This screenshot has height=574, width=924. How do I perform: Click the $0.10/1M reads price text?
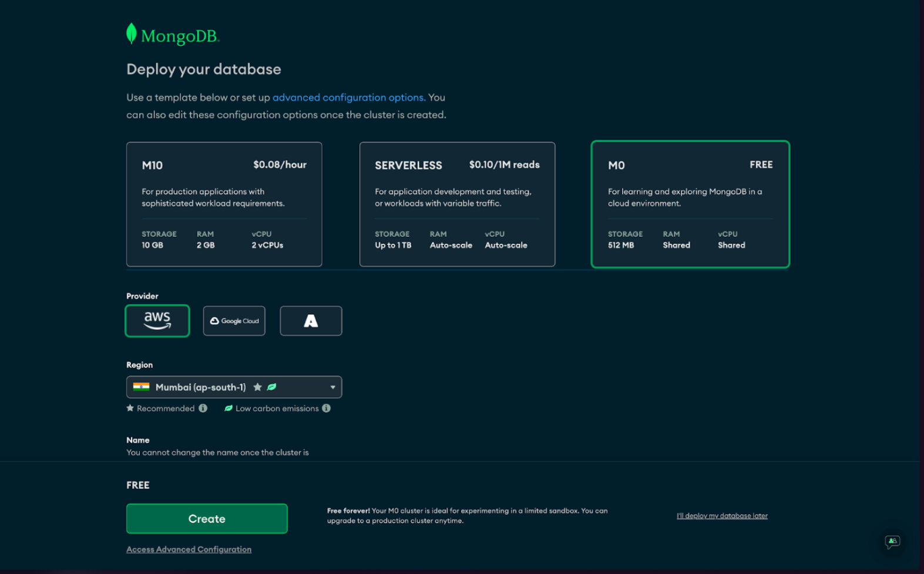504,165
